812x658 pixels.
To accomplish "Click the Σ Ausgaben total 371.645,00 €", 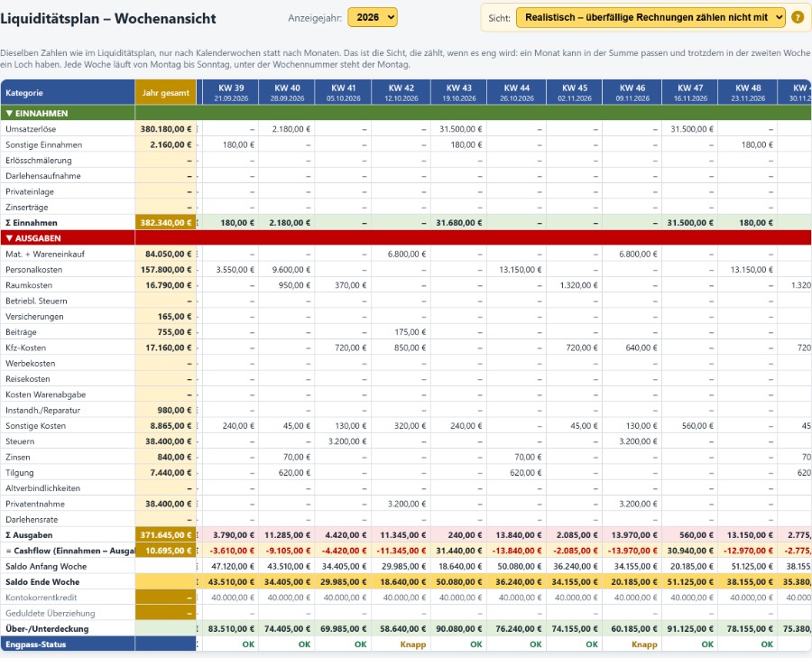I will (x=166, y=535).
